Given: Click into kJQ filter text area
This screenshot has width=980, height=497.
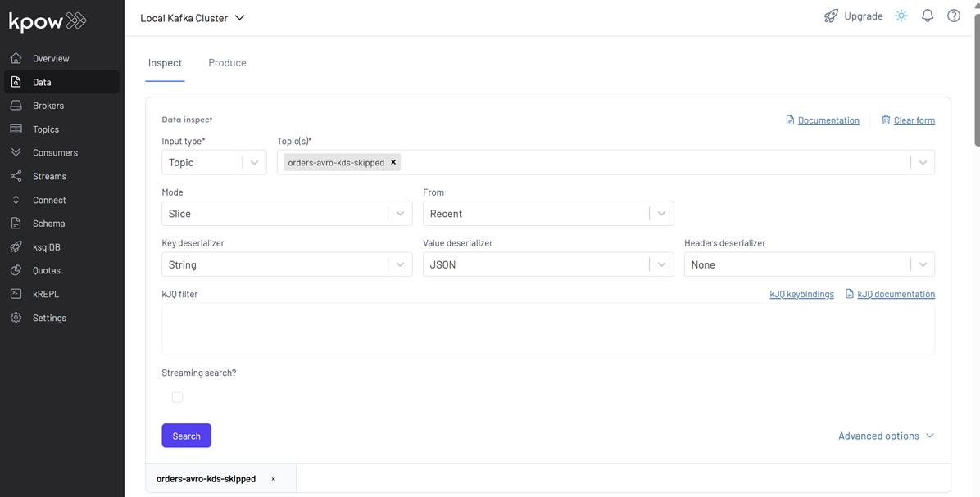Looking at the screenshot, I should [548, 329].
